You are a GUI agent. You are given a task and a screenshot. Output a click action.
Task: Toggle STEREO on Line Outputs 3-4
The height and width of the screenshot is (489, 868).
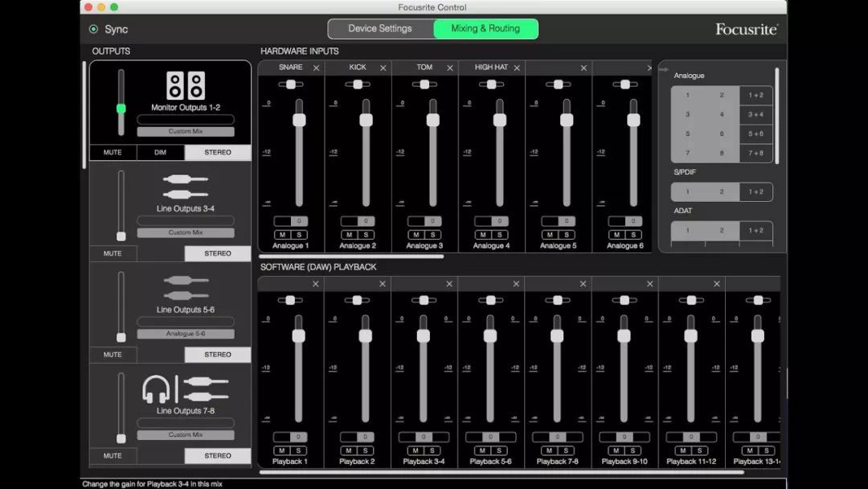(x=217, y=253)
